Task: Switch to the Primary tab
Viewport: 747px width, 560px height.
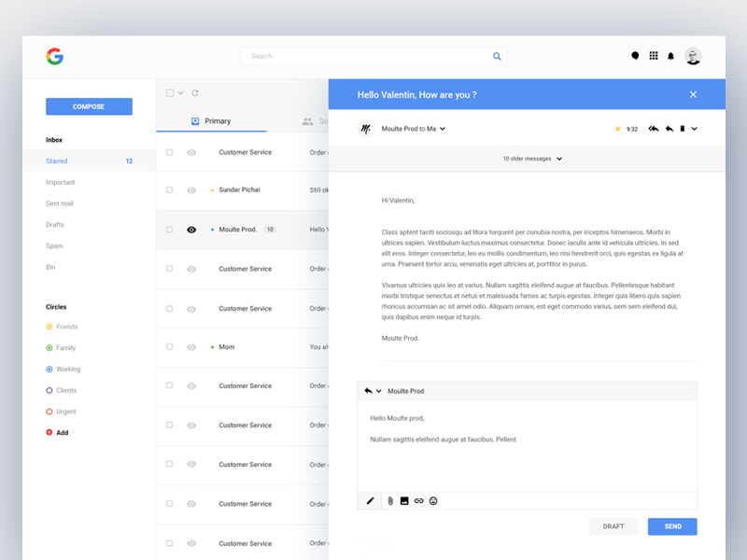Action: (x=211, y=121)
